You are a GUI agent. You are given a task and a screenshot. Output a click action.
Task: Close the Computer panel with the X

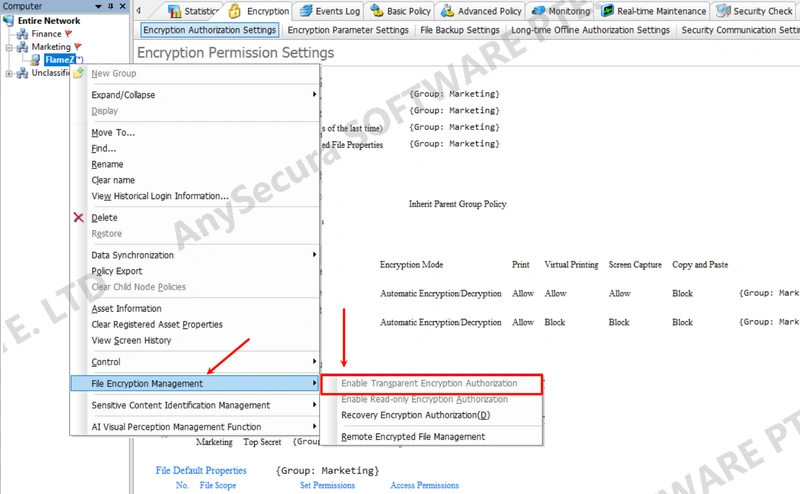coord(122,6)
